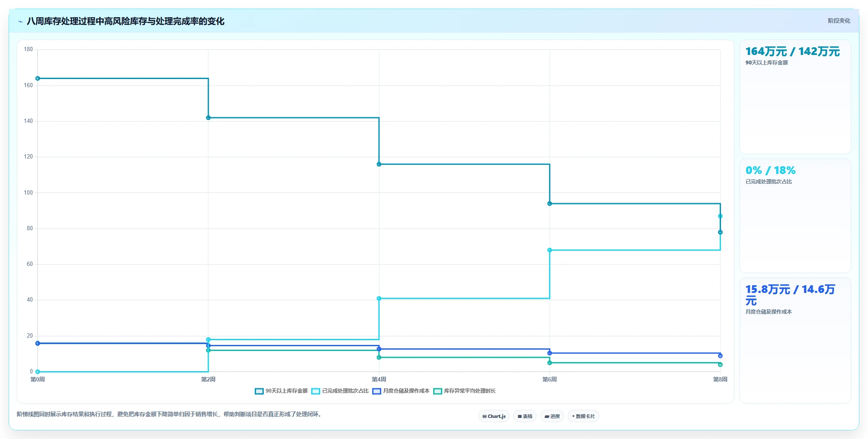This screenshot has width=868, height=439.
Task: Click the 第8周 x-axis label
Action: (720, 379)
